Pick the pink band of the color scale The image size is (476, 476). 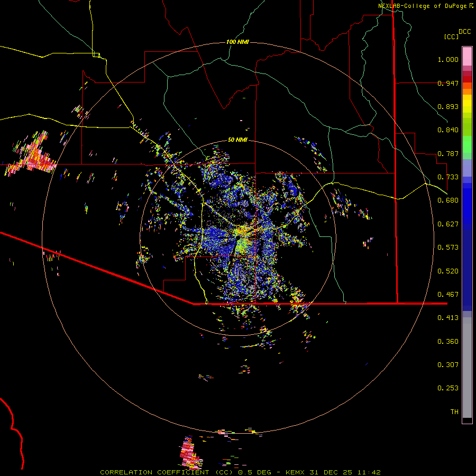467,56
